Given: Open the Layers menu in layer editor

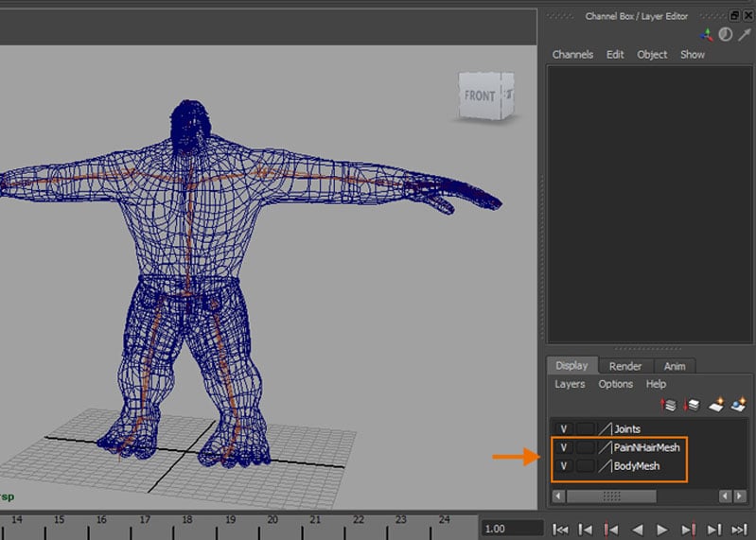Looking at the screenshot, I should tap(570, 384).
